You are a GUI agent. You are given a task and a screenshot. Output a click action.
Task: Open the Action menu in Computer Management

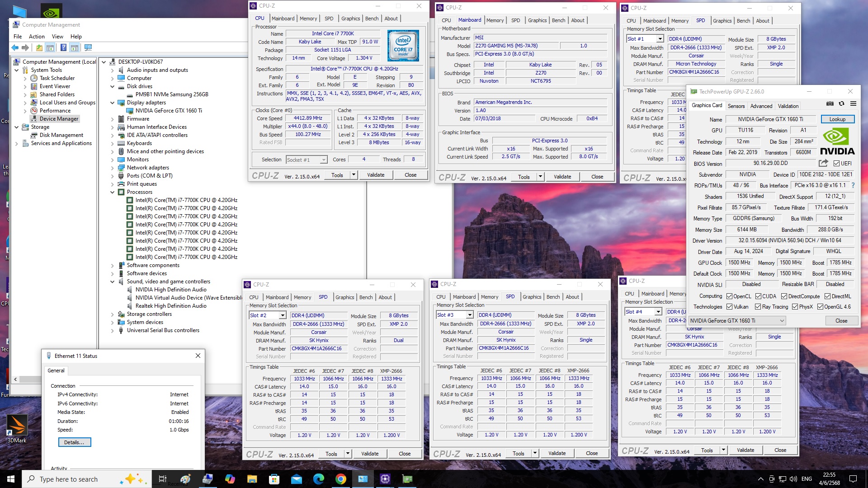pyautogui.click(x=37, y=37)
